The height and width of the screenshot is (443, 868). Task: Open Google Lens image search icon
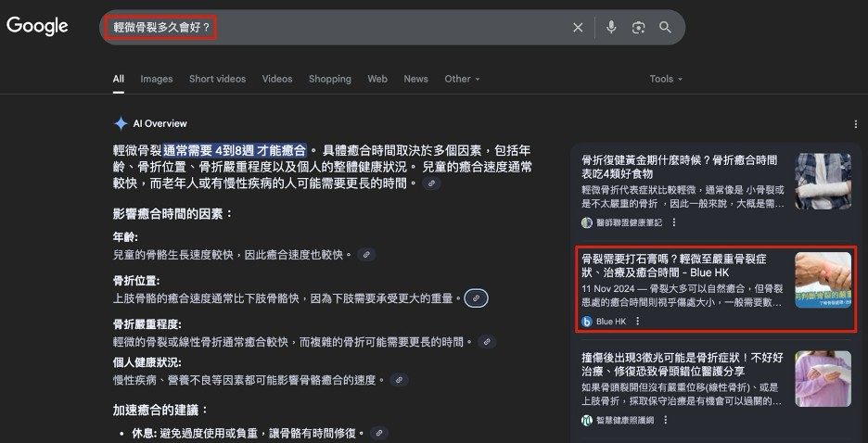coord(638,27)
